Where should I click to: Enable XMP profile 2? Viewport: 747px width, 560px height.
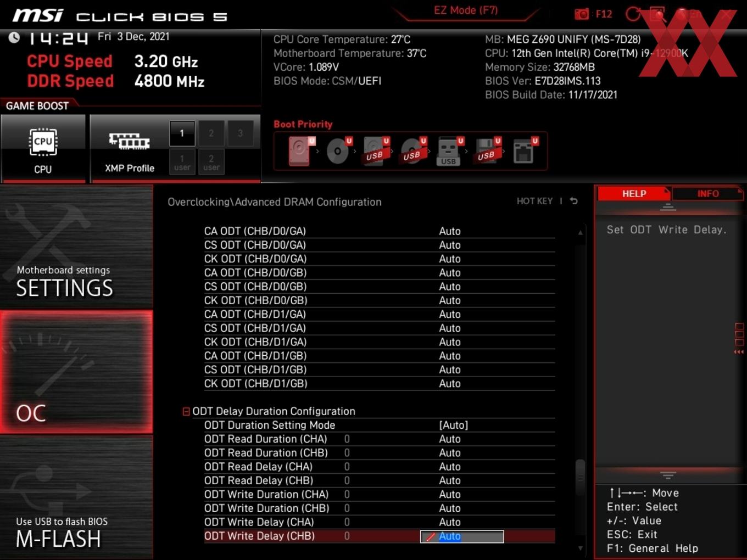click(211, 133)
